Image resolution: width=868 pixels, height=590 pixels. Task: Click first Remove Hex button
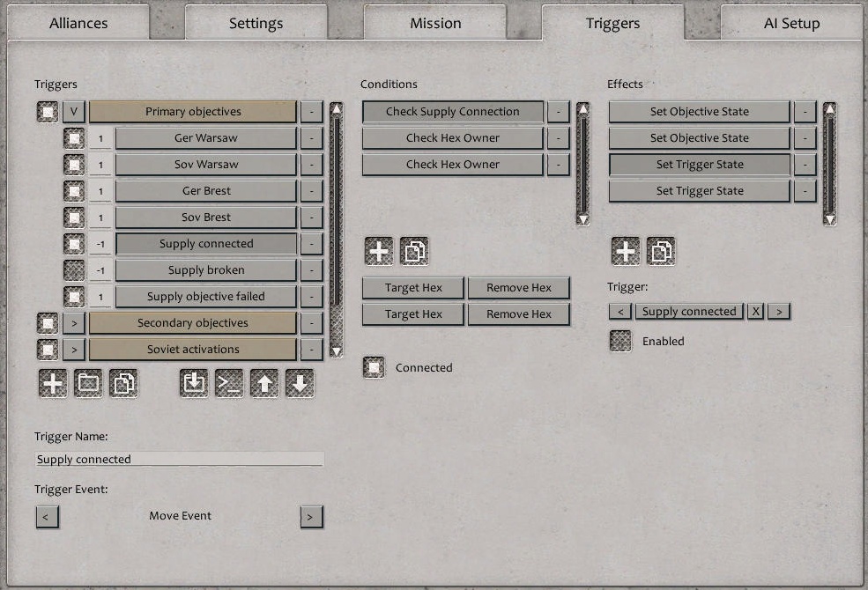[x=519, y=288]
